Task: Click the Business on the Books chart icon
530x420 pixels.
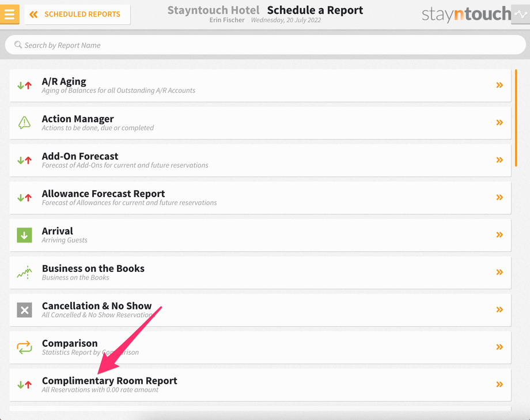Action: click(x=24, y=273)
